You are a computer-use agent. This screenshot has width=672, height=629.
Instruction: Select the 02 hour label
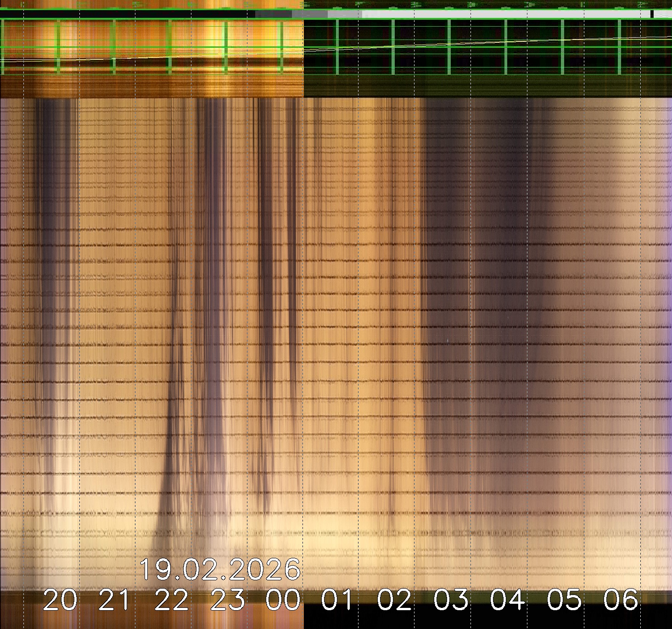pos(394,600)
